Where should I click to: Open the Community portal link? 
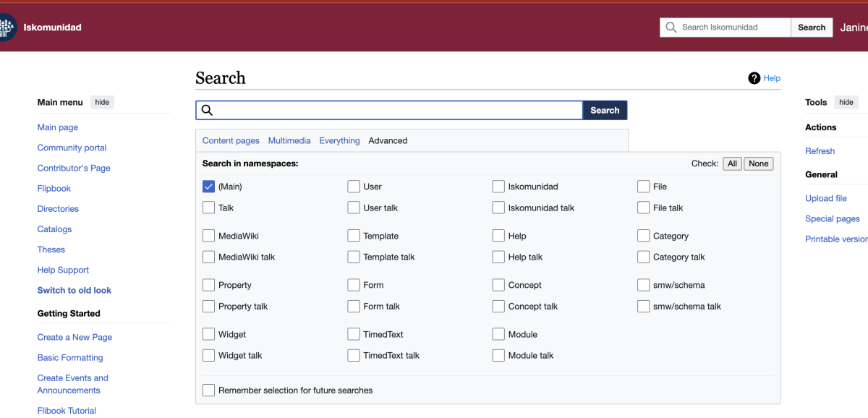pos(72,148)
